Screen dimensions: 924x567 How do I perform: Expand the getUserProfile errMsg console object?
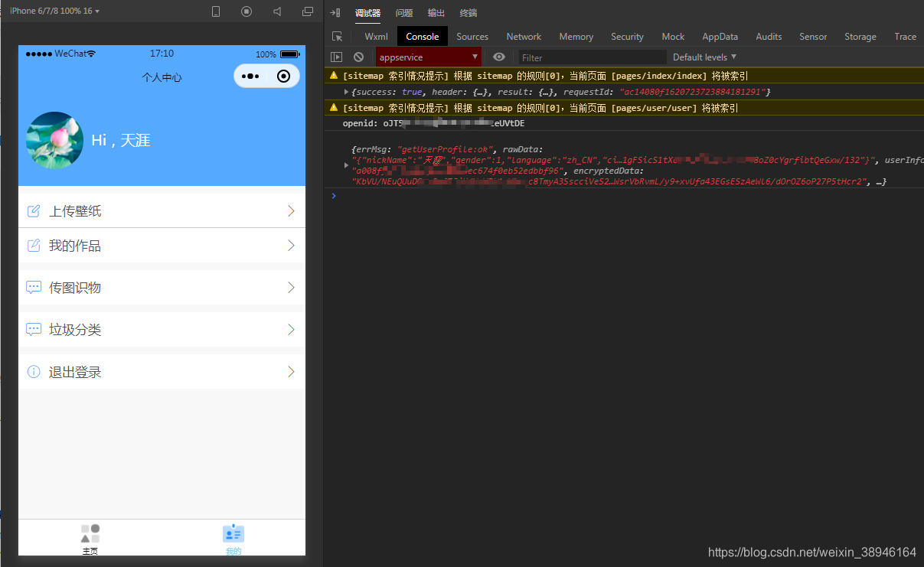click(346, 165)
